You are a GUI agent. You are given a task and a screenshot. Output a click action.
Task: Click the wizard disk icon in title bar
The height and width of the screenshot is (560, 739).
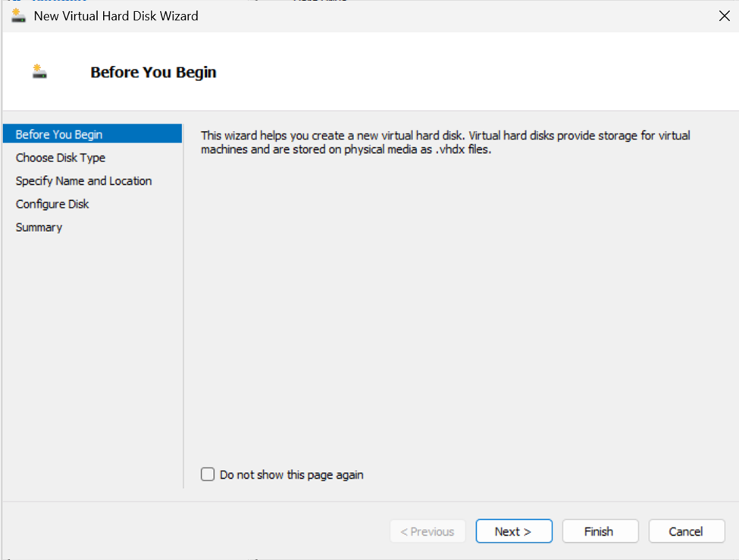click(x=18, y=16)
